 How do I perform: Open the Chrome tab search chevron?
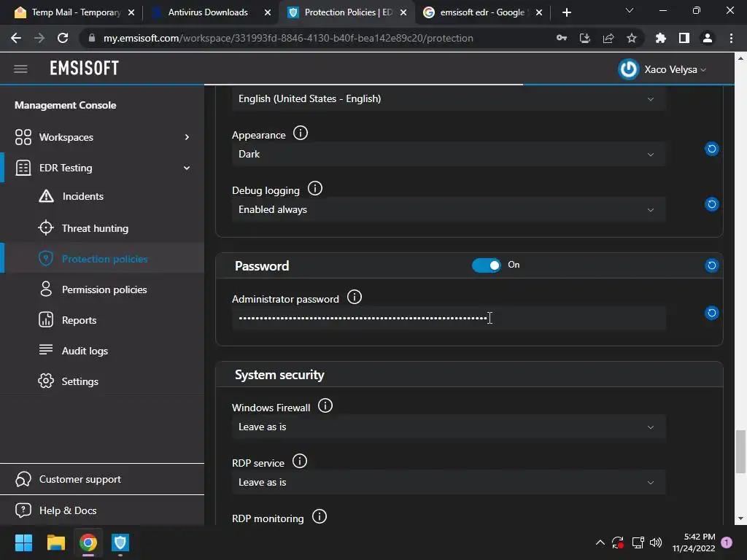pos(630,10)
